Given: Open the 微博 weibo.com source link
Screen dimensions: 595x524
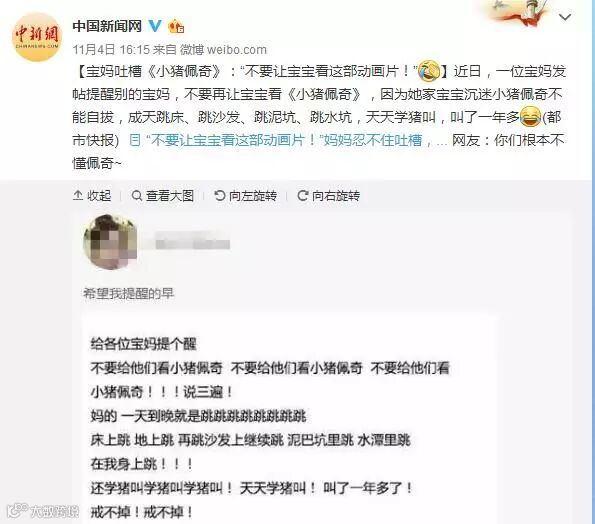Looking at the screenshot, I should point(223,49).
